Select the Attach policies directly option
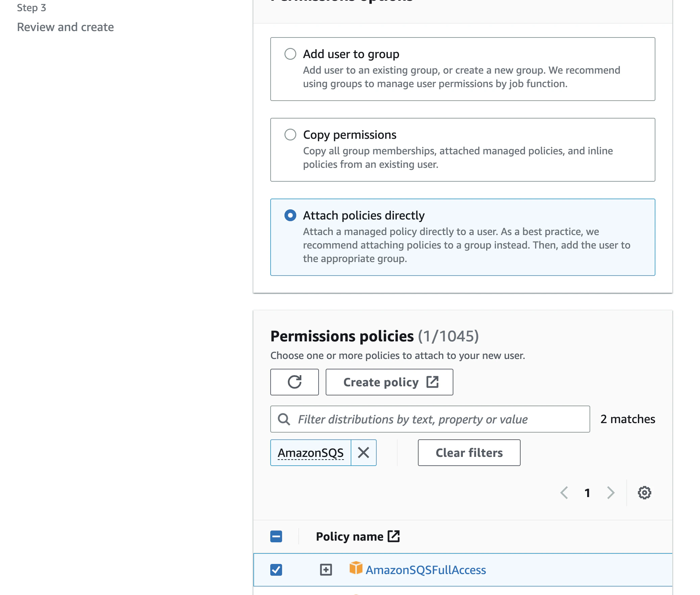This screenshot has height=595, width=700. [290, 215]
